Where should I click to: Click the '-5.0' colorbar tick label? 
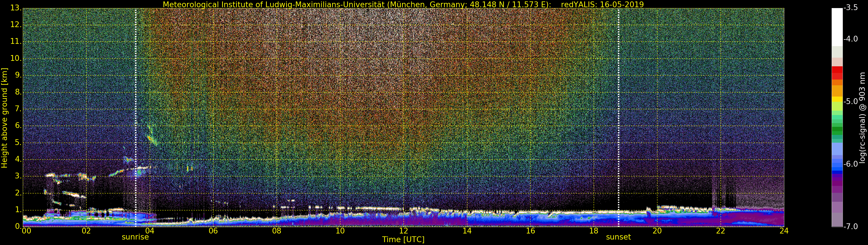point(851,101)
